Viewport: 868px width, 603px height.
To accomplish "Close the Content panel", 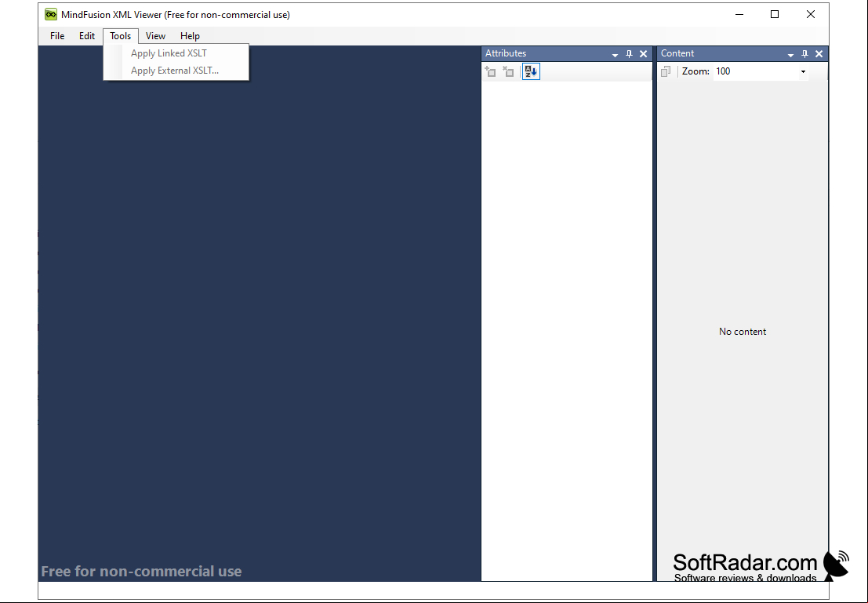I will 819,53.
